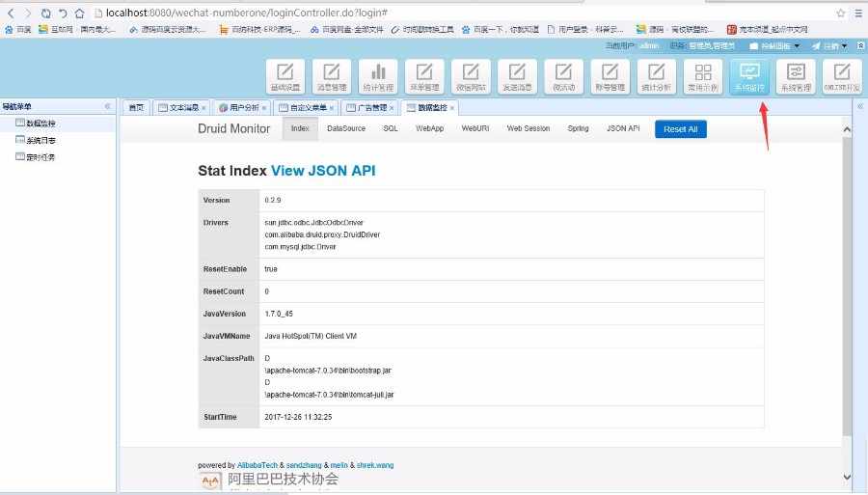Image resolution: width=868 pixels, height=495 pixels.
Task: Open the sandzhang footer link
Action: click(304, 465)
